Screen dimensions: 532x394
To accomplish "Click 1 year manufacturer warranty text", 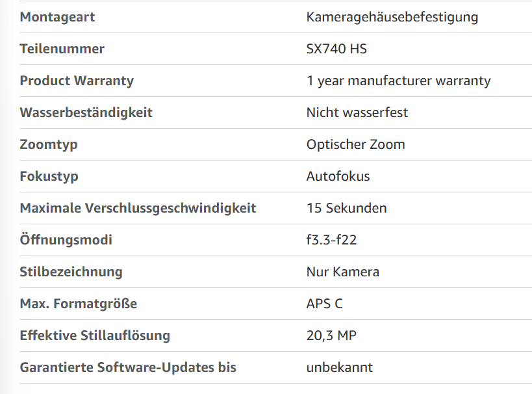I will pos(399,81).
